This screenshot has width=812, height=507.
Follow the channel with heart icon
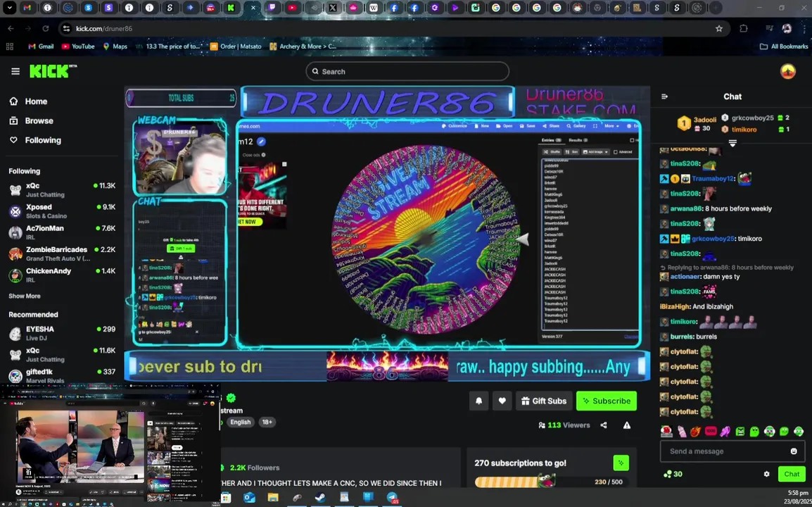point(502,401)
